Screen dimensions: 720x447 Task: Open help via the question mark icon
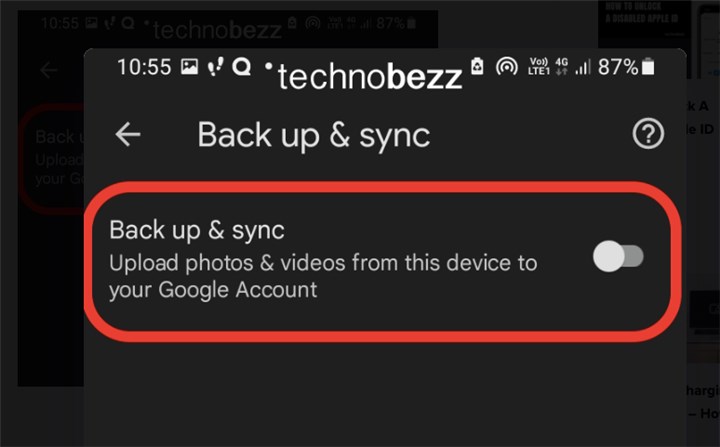649,134
